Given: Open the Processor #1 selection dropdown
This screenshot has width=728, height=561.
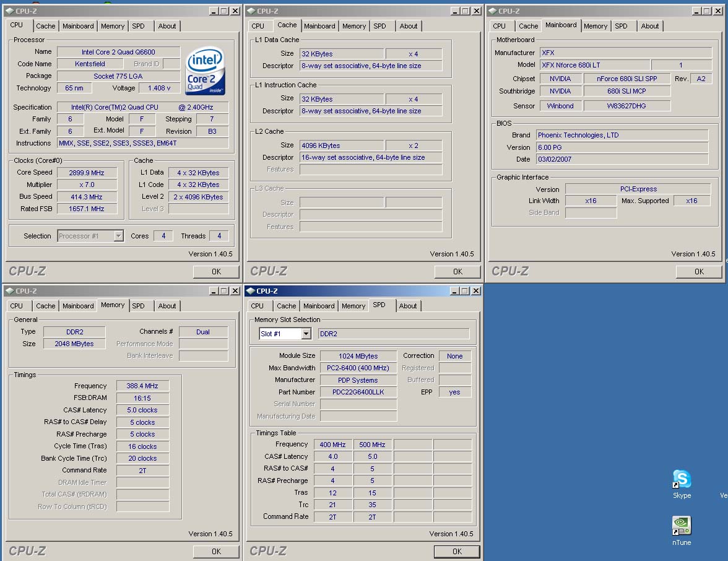Looking at the screenshot, I should point(119,236).
